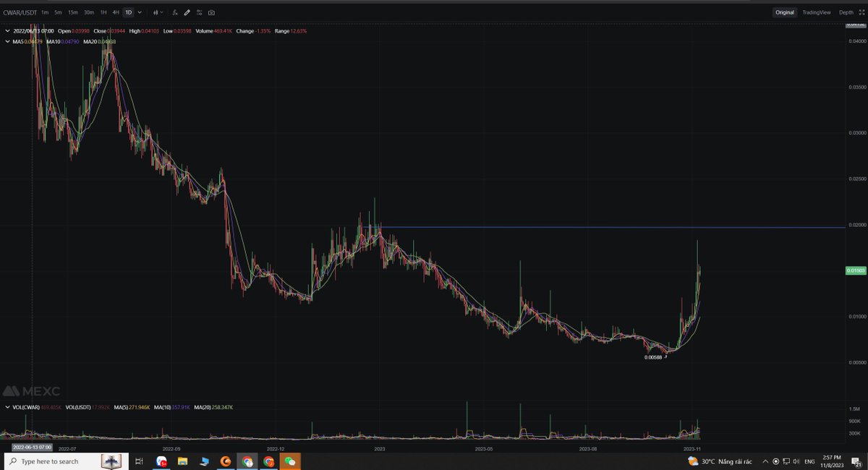868x470 pixels.
Task: Open the indicators (fx) menu
Action: point(175,12)
